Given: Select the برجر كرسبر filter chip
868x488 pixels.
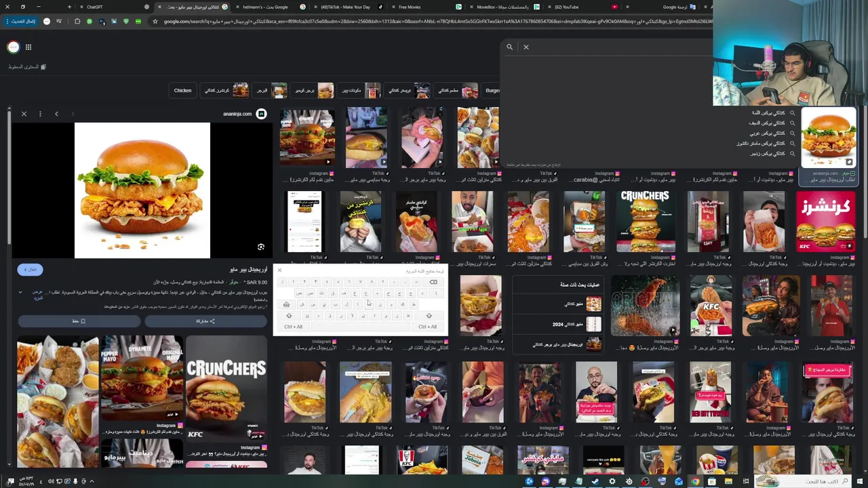Looking at the screenshot, I should [x=313, y=90].
